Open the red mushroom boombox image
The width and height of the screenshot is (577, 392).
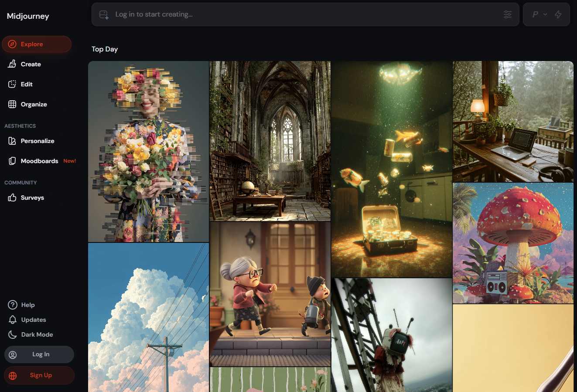[x=513, y=243]
